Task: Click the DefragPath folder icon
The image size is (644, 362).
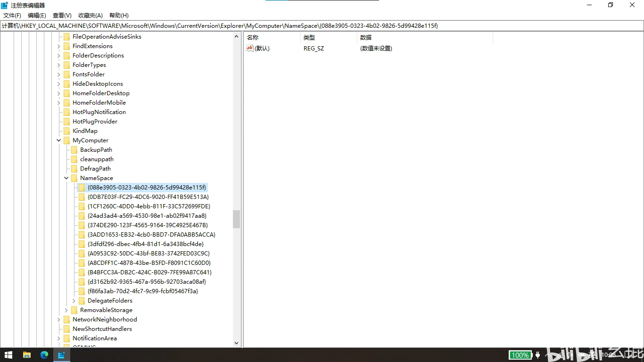Action: (74, 169)
